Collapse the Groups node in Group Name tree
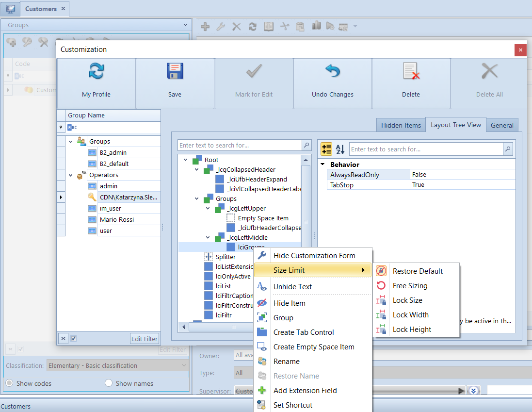The width and height of the screenshot is (532, 412). [x=71, y=142]
